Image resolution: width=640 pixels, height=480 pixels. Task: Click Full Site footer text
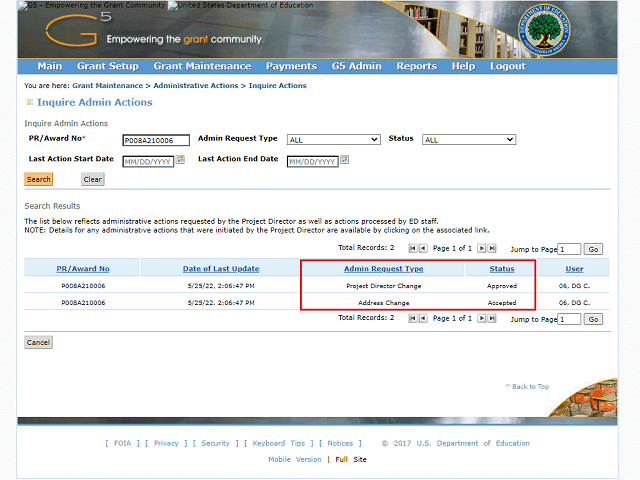[351, 460]
